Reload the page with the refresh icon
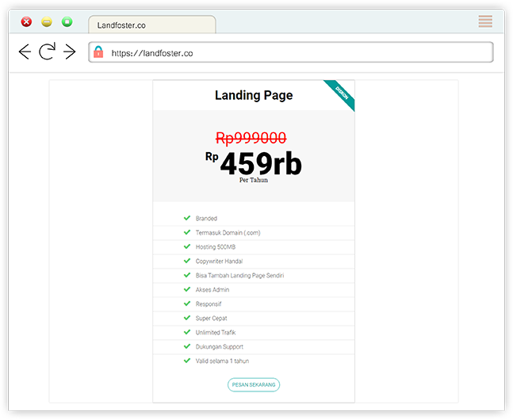 pyautogui.click(x=48, y=52)
